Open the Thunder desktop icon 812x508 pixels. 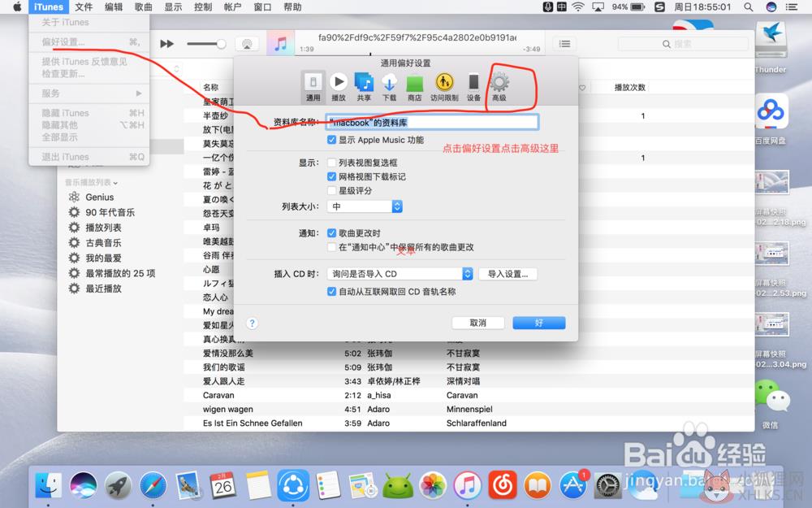[x=771, y=46]
